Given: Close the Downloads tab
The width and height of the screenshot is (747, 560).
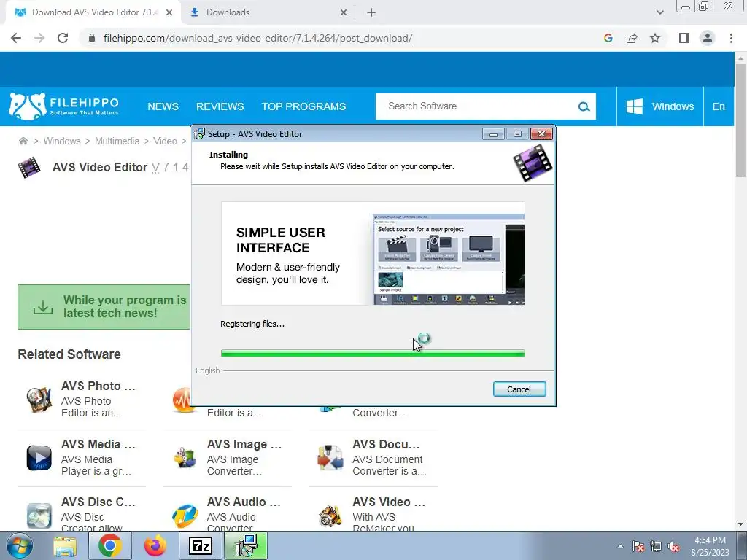Looking at the screenshot, I should click(344, 13).
